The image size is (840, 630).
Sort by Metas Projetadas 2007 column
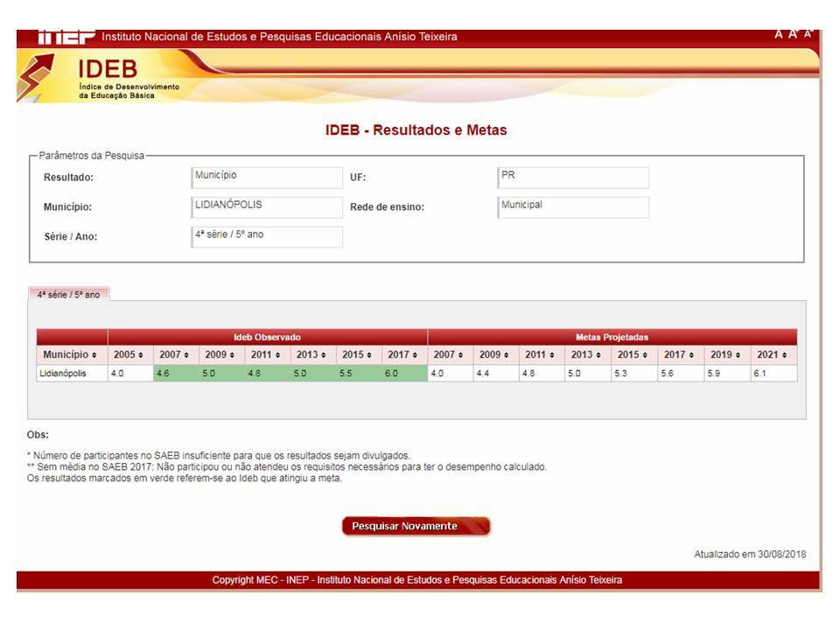click(451, 354)
